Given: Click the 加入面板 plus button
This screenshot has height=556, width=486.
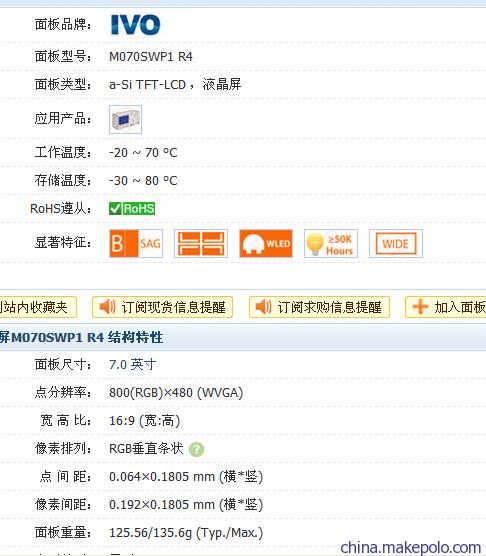Looking at the screenshot, I should [446, 307].
